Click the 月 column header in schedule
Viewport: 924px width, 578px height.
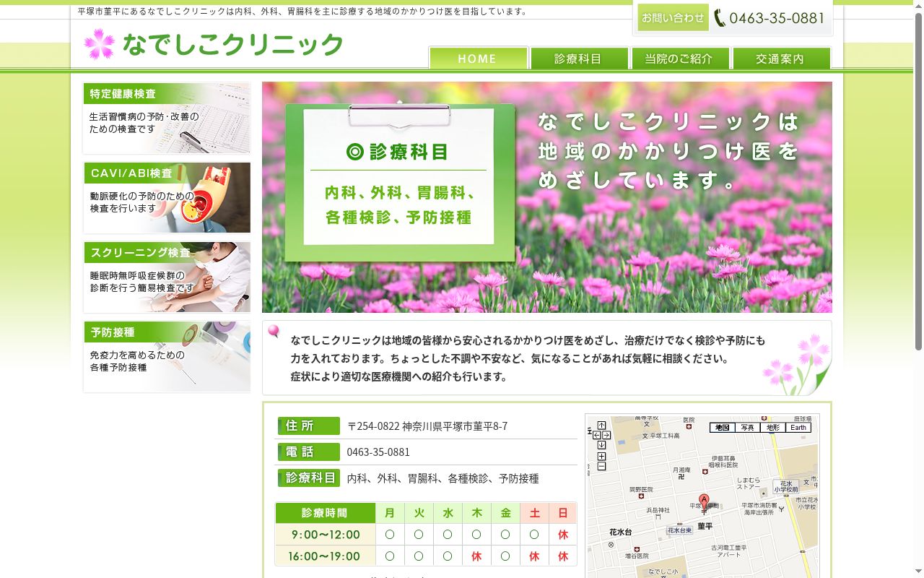(x=390, y=513)
